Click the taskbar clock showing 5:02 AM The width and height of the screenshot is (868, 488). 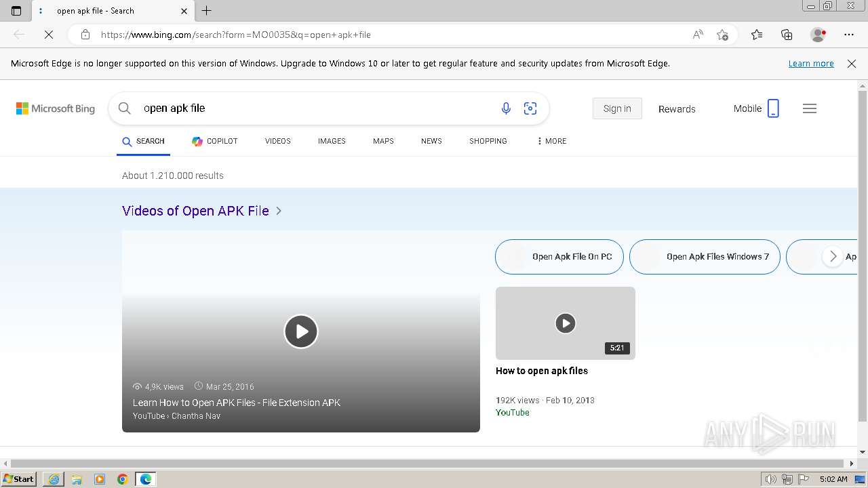click(833, 479)
